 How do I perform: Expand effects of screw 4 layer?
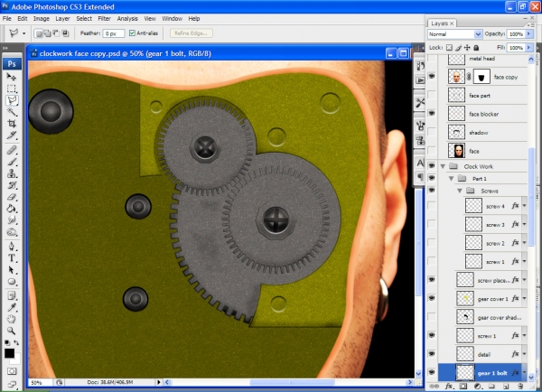(524, 206)
